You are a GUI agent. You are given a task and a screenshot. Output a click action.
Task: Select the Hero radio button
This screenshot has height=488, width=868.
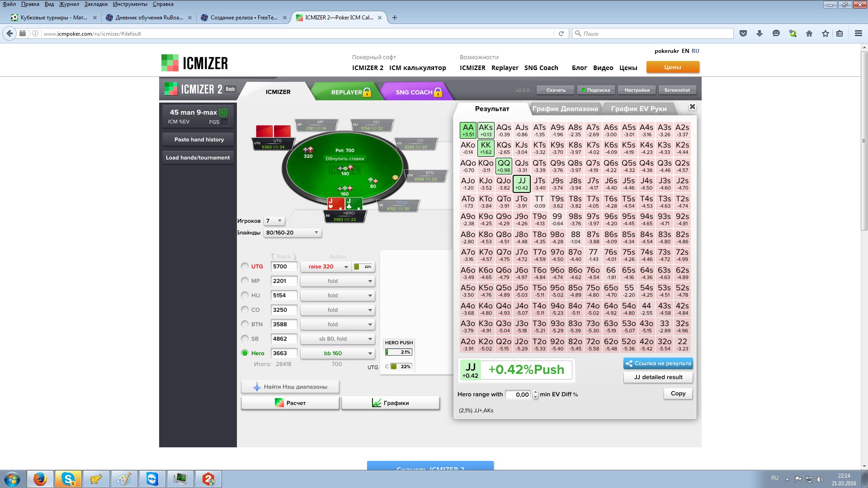(x=245, y=353)
